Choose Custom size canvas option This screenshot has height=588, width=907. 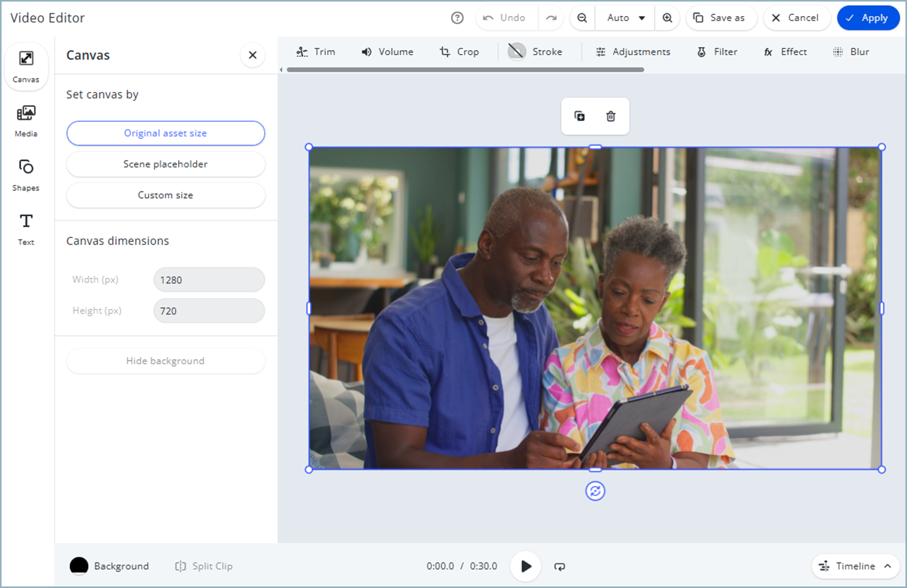(x=166, y=195)
